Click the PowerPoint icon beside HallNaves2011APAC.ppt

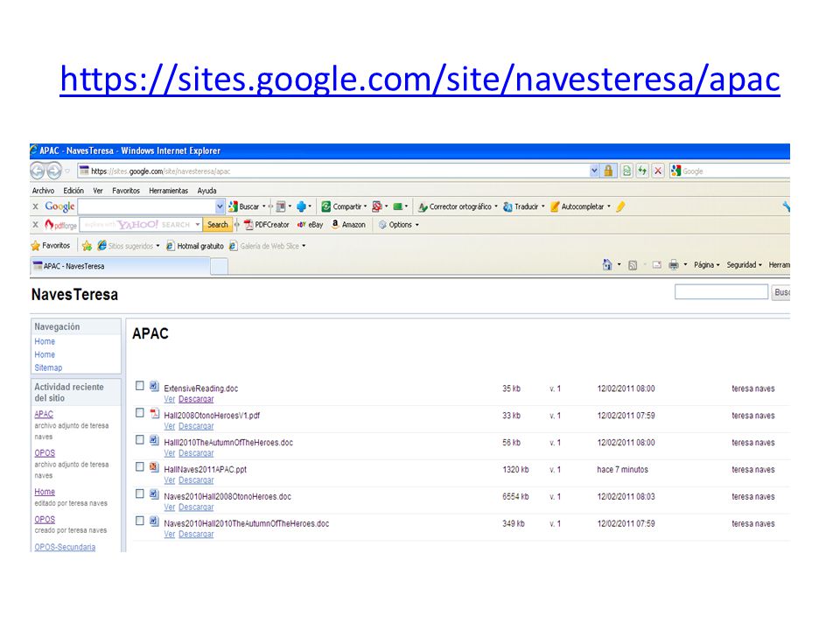(154, 467)
